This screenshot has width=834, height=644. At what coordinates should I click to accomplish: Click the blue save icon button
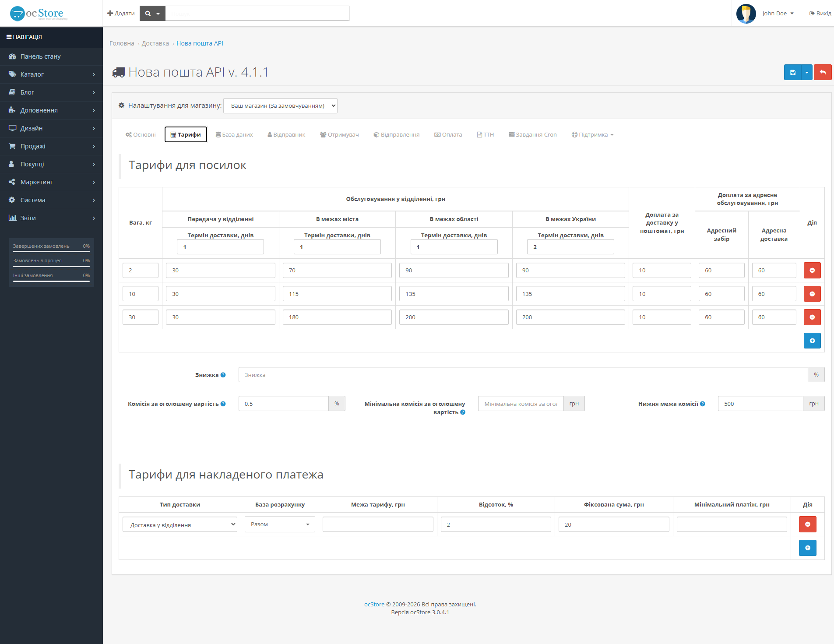coord(792,72)
